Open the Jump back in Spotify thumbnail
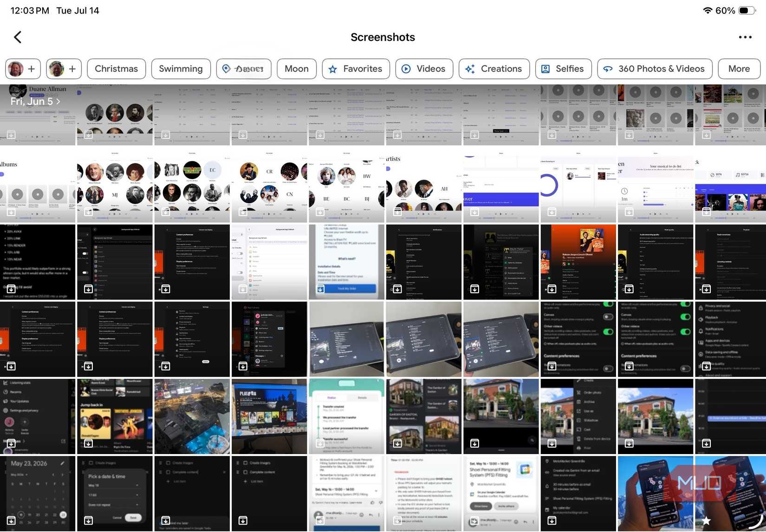The image size is (766, 532). pos(115,417)
